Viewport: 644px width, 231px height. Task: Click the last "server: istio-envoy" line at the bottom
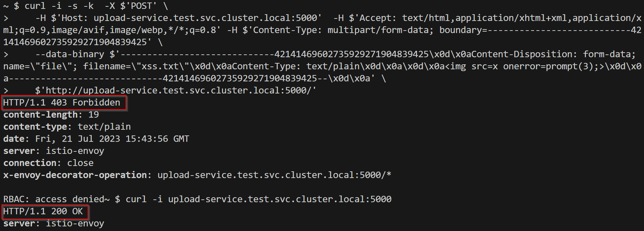pyautogui.click(x=54, y=224)
